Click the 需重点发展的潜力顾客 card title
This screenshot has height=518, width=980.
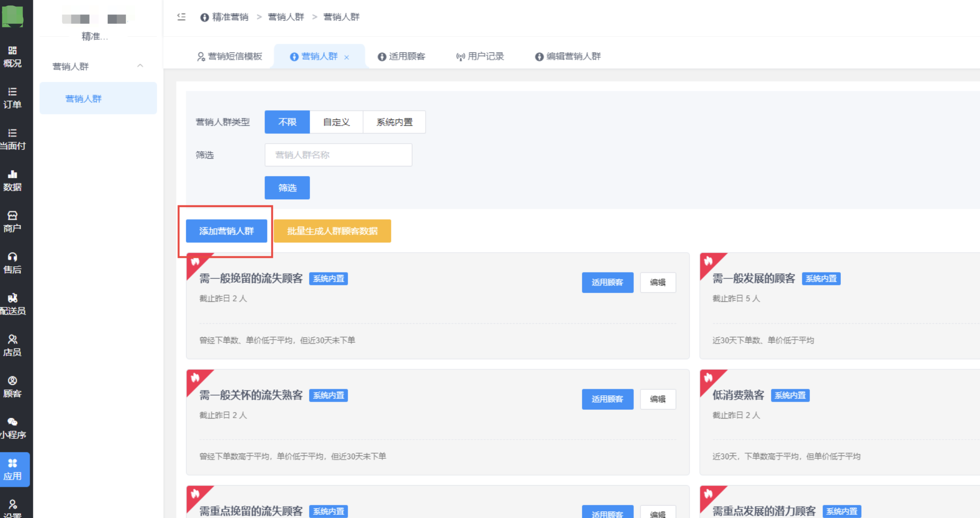click(x=764, y=511)
